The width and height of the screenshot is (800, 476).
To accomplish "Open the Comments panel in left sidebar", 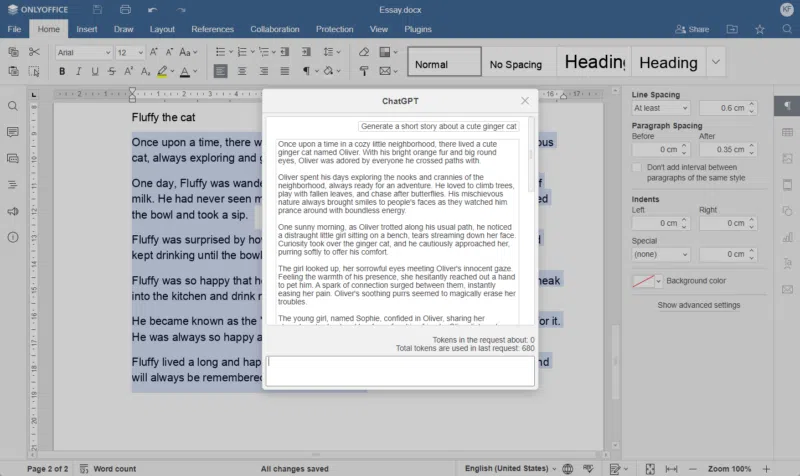I will coord(13,132).
